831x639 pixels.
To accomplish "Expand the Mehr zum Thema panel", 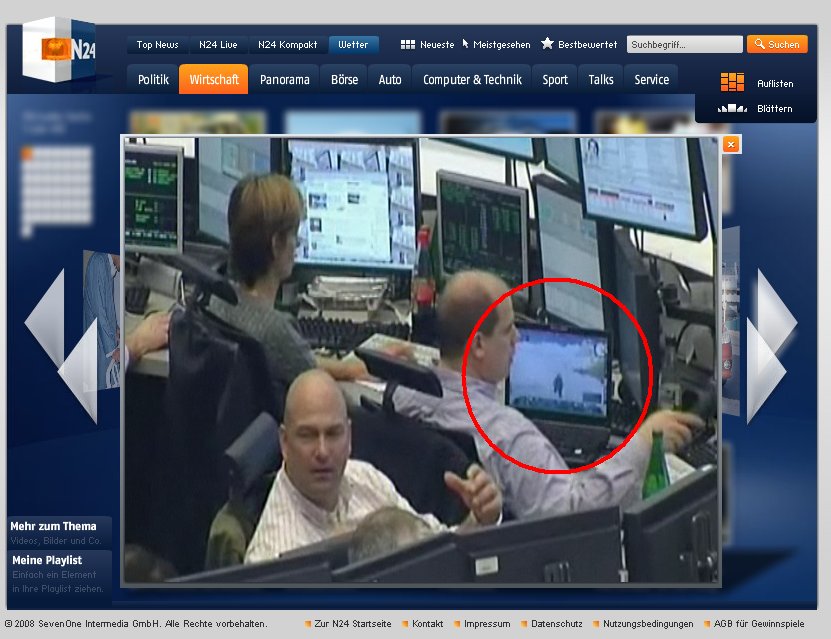I will click(54, 527).
